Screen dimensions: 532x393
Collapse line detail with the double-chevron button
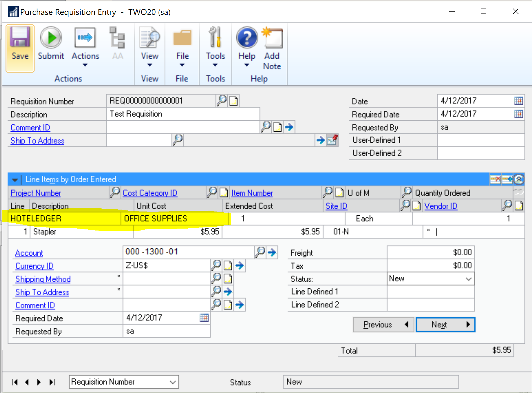[519, 180]
